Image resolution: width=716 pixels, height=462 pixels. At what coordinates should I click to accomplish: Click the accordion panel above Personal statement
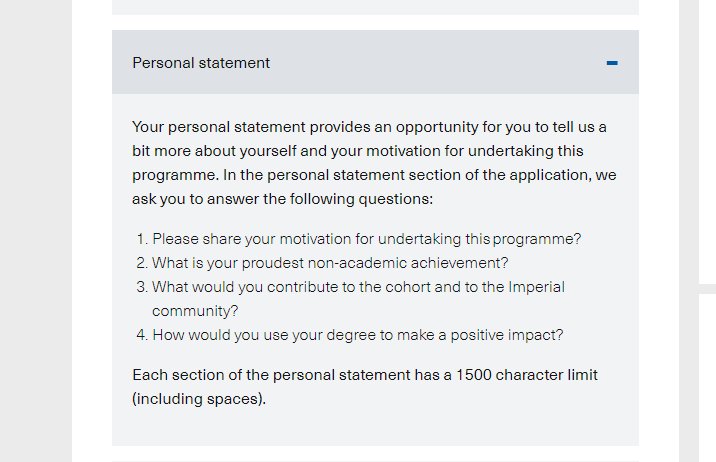pyautogui.click(x=375, y=7)
